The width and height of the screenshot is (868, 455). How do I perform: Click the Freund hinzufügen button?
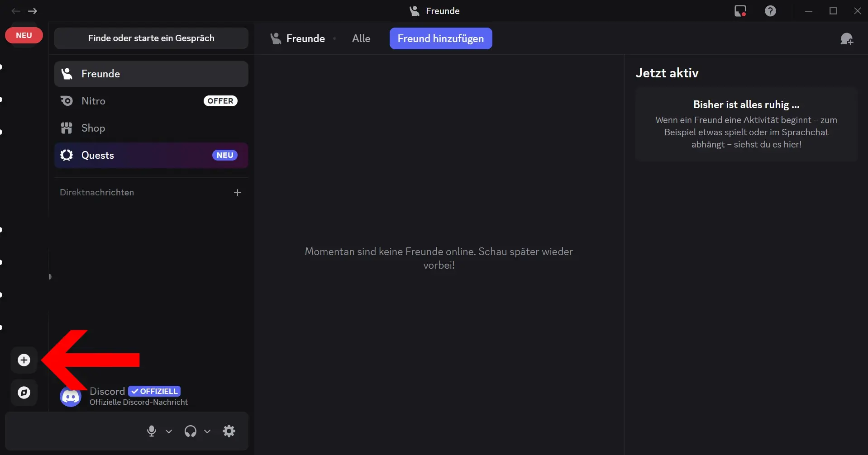point(440,38)
